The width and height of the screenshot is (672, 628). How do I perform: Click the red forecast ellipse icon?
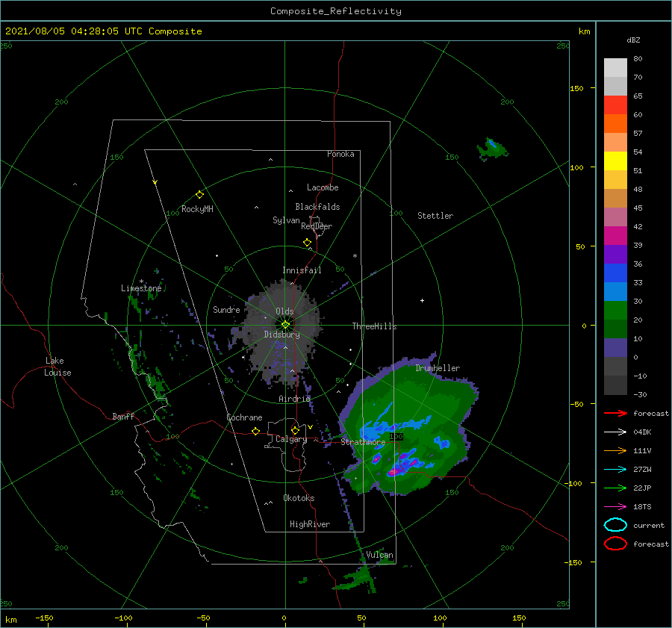[615, 544]
